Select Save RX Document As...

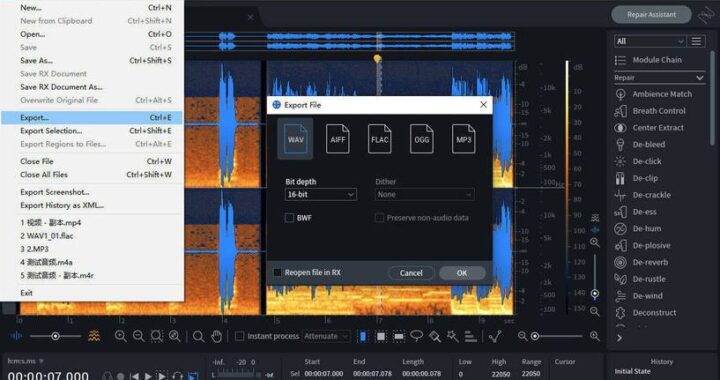pyautogui.click(x=92, y=87)
